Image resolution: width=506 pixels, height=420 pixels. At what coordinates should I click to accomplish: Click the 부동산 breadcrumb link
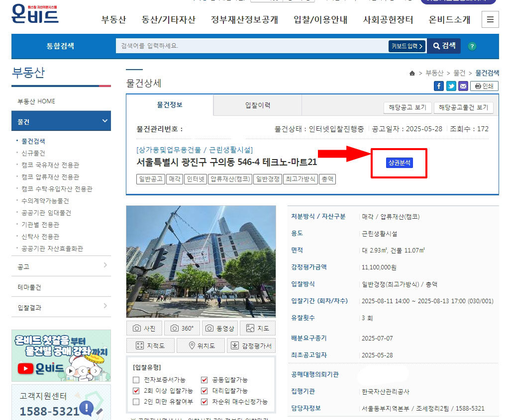coord(434,73)
